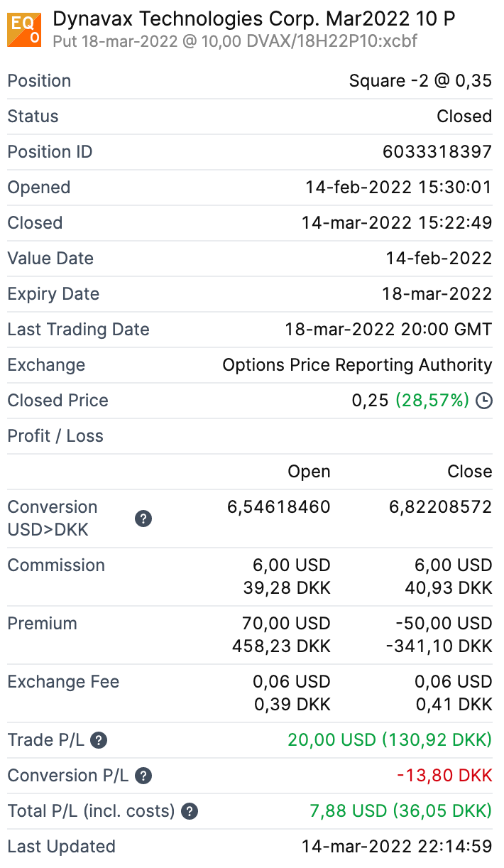Screen dimensions: 504x868
Task: Open Dynavax Technologies Corp. instrument title
Action: [255, 19]
